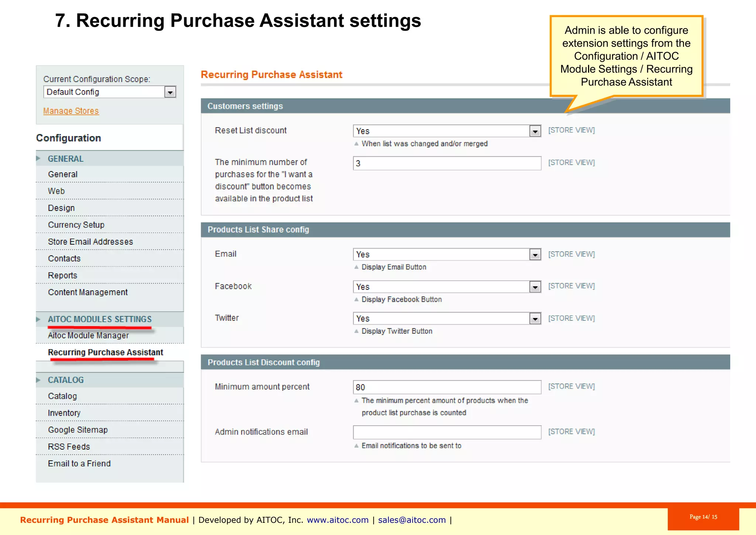This screenshot has height=535, width=756.
Task: Open the Facebook share dropdown
Action: (x=447, y=287)
